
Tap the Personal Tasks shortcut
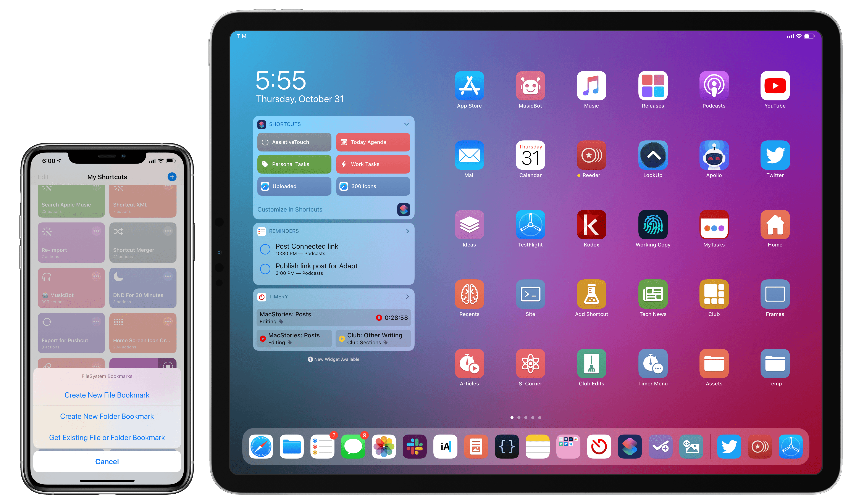tap(294, 164)
